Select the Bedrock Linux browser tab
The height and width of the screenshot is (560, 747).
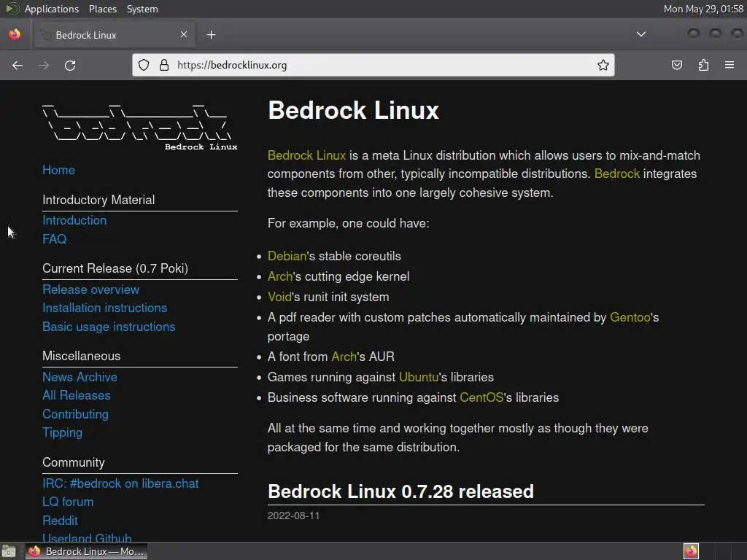click(109, 34)
